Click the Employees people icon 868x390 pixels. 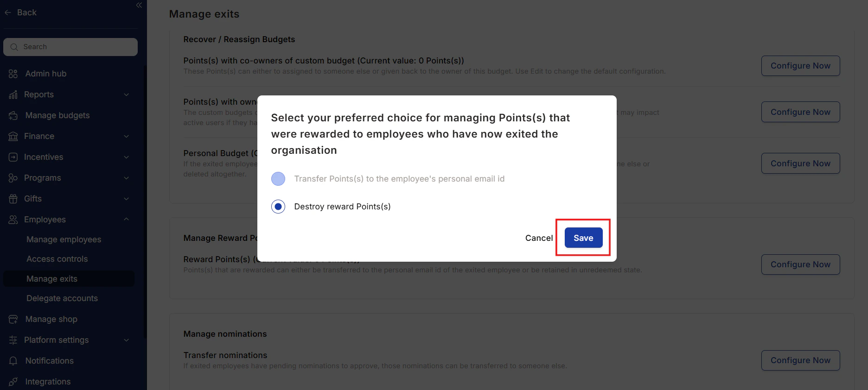coord(13,220)
